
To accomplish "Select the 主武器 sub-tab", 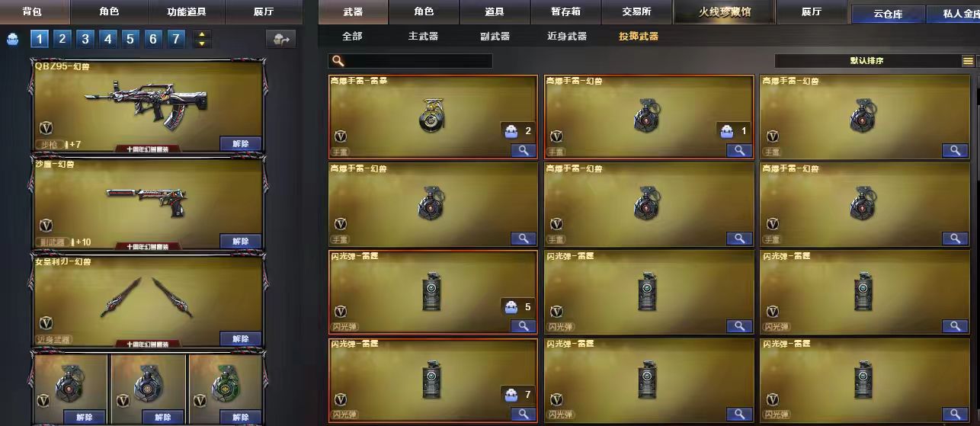I will pyautogui.click(x=424, y=36).
